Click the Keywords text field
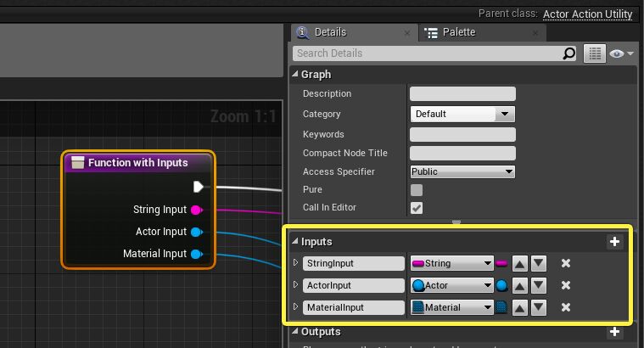Image resolution: width=644 pixels, height=348 pixels. (x=462, y=134)
